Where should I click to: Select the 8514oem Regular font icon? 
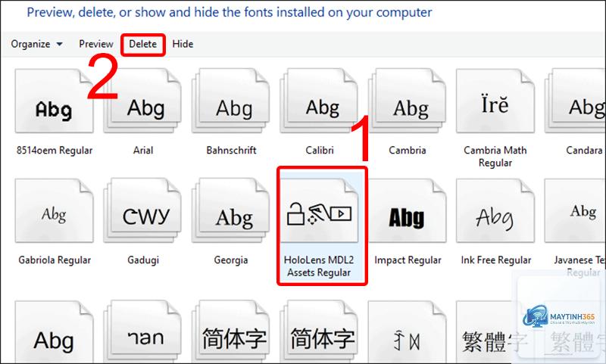click(x=54, y=101)
